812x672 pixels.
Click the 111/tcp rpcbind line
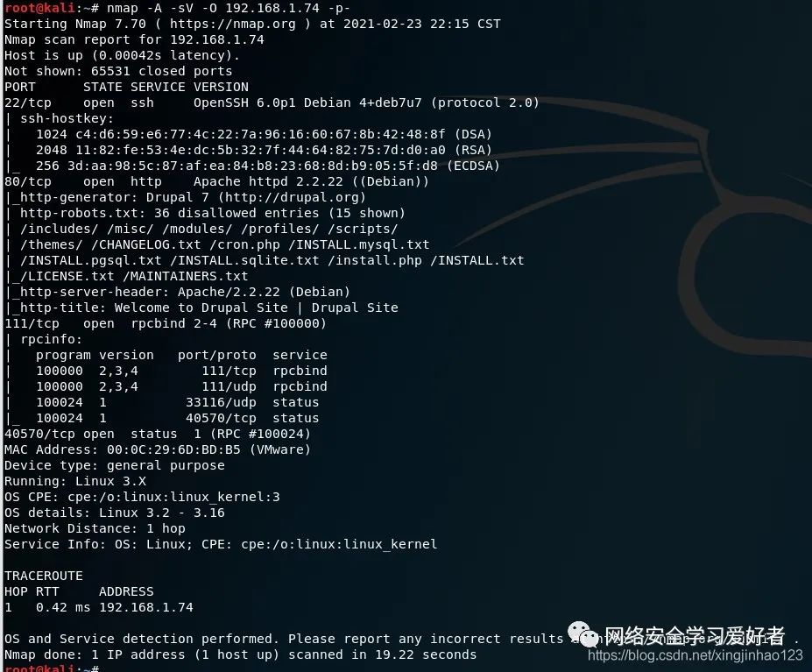(166, 323)
